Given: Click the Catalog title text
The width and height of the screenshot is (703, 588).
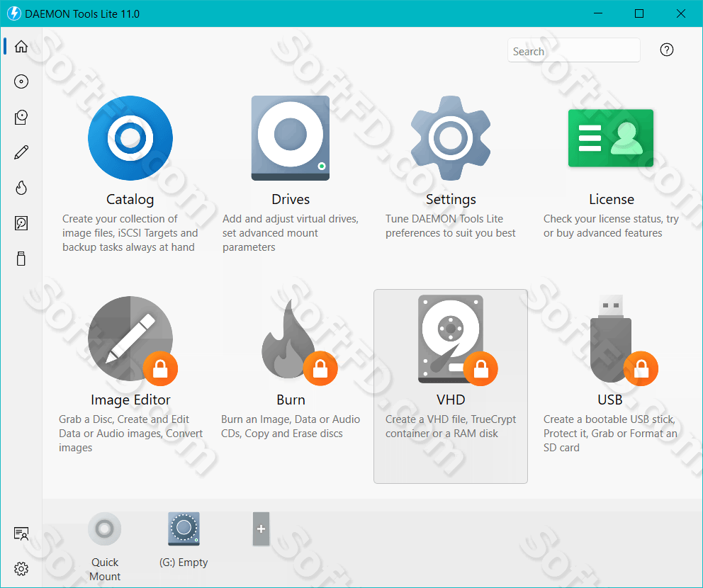Looking at the screenshot, I should [x=130, y=200].
